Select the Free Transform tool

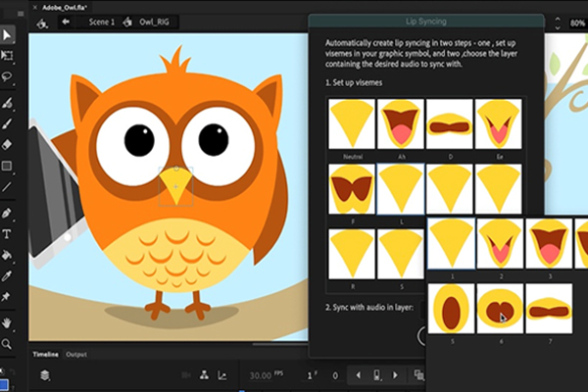(x=7, y=55)
